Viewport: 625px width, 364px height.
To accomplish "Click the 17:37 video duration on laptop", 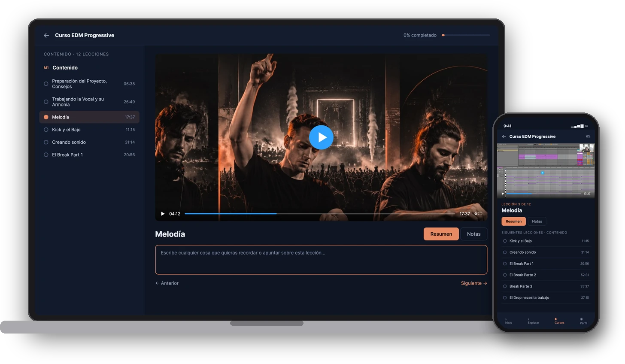I will [464, 214].
